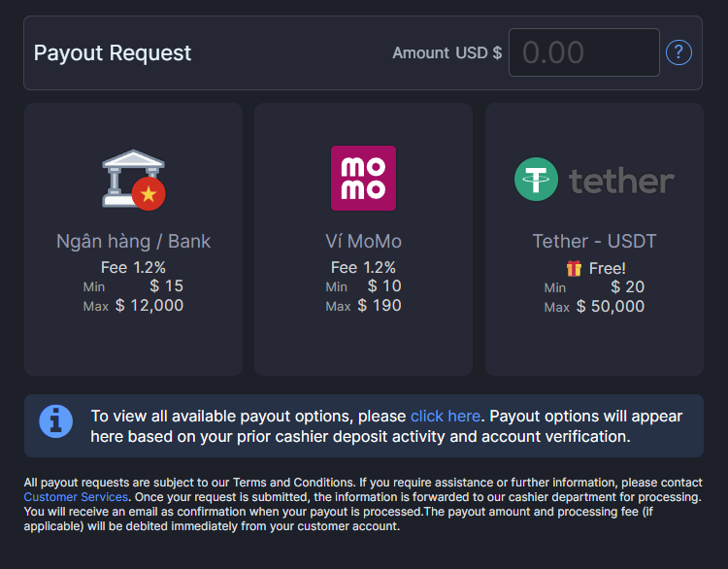
Task: Select the Ví MoMo payout label
Action: tap(363, 241)
